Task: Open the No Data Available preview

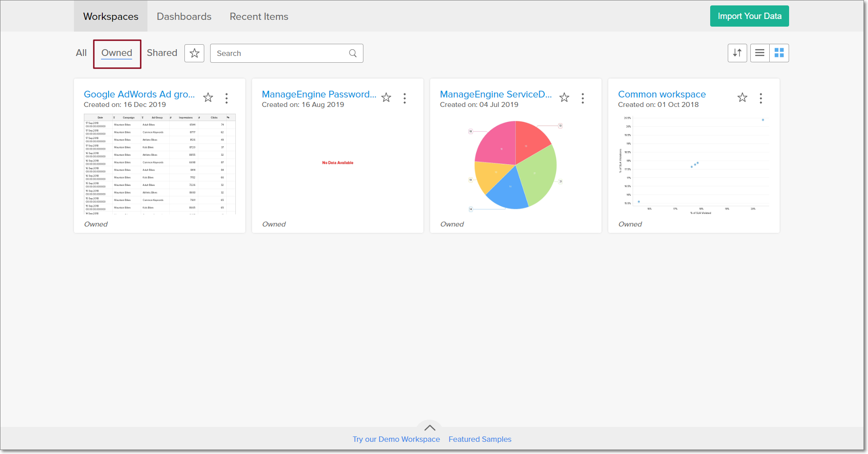Action: point(338,162)
